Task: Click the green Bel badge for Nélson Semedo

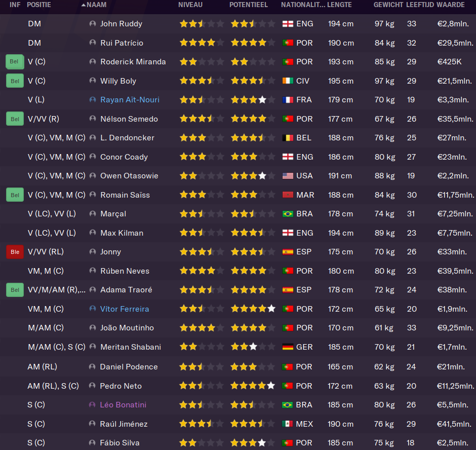Action: point(15,119)
